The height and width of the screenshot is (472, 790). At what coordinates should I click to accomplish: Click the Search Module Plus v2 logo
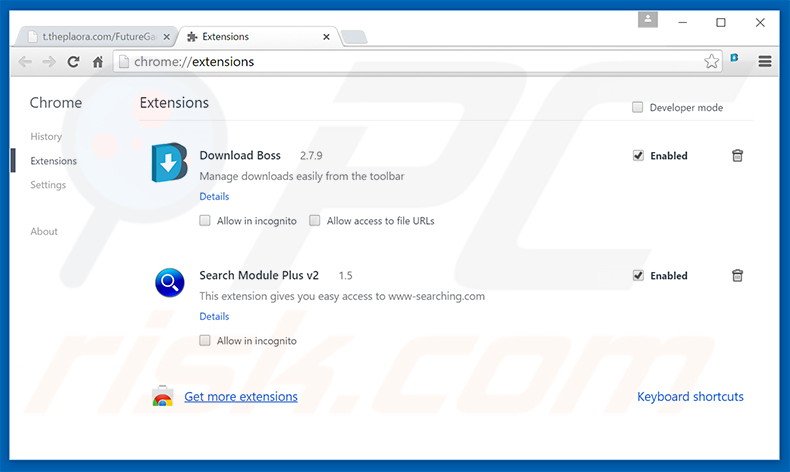click(170, 282)
